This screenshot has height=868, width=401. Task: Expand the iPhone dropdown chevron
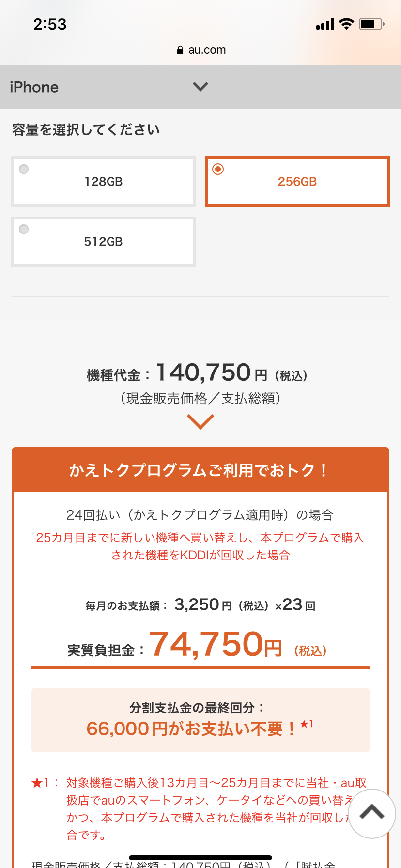(200, 87)
